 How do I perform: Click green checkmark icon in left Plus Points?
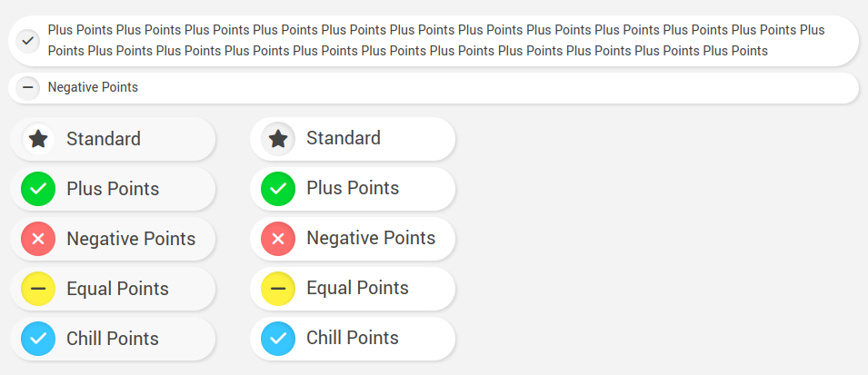[38, 189]
